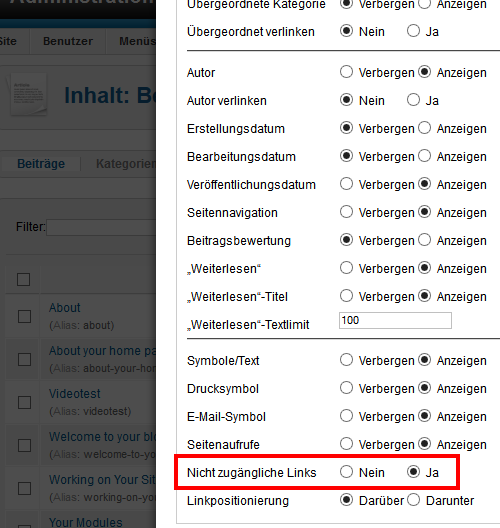Set Autor to Verbergen
Screen dimensions: 500x528
pyautogui.click(x=346, y=72)
